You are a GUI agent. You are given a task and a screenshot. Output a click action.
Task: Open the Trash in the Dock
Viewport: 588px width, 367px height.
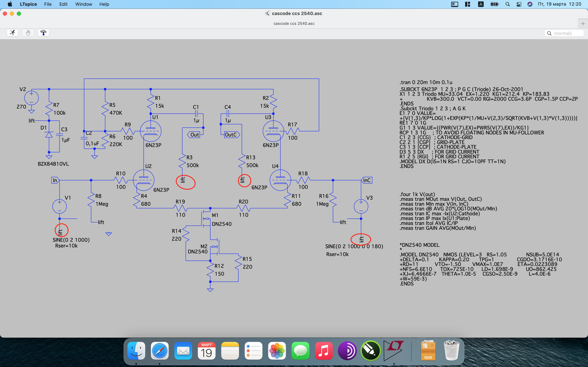(451, 351)
